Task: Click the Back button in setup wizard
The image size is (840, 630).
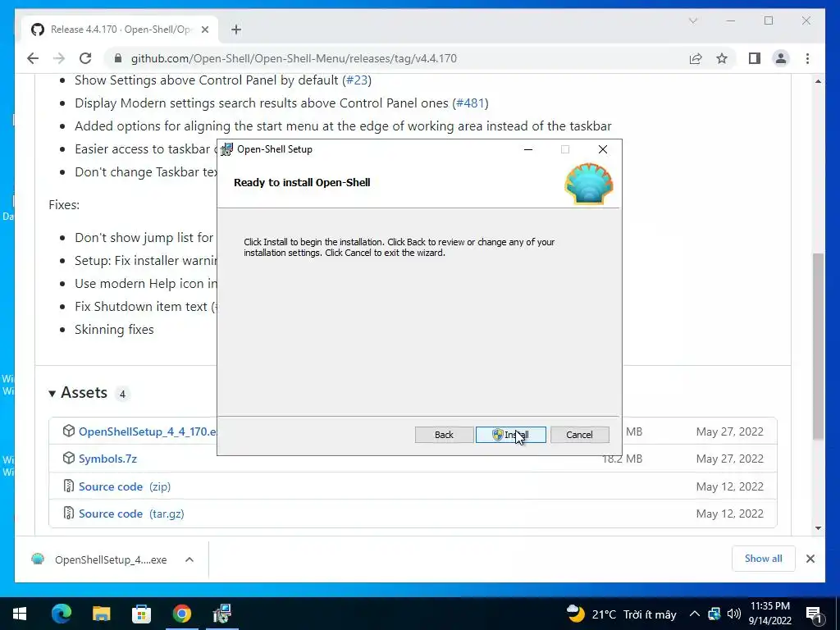Action: pos(444,435)
